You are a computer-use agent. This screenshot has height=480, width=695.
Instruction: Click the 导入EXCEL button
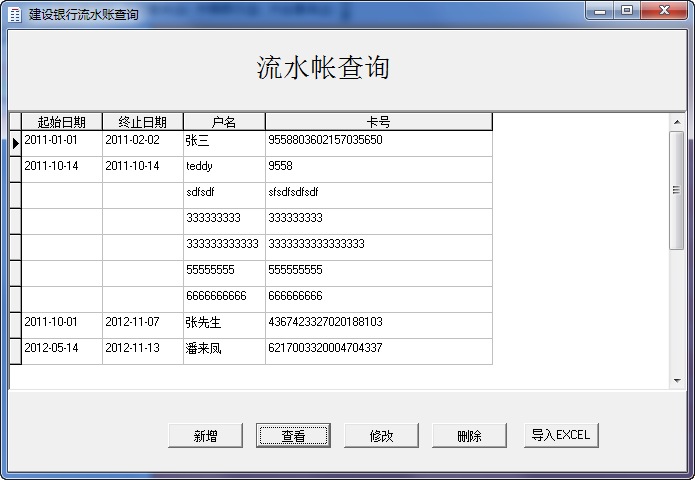(x=561, y=435)
